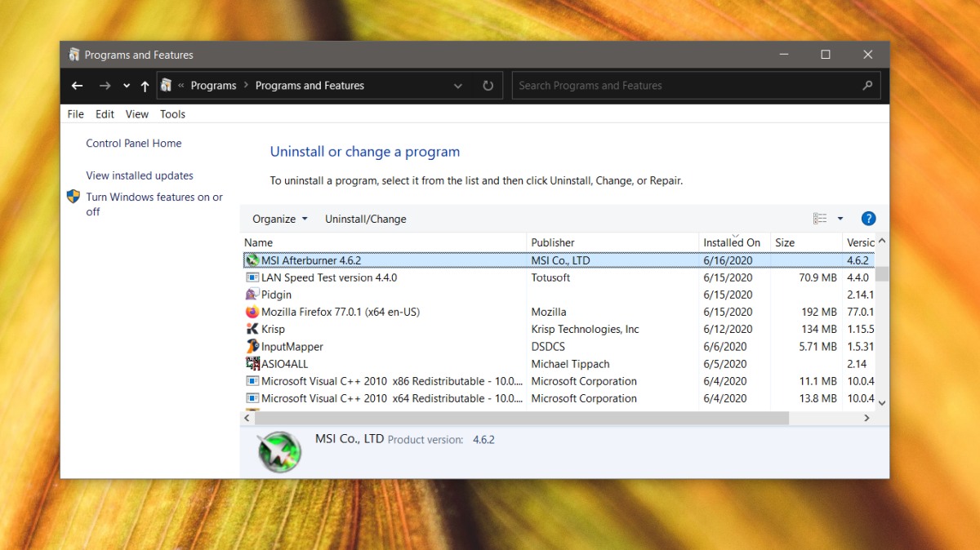Select Visual C++ 2010 x64 Redistributable name
This screenshot has height=550, width=980.
[392, 398]
